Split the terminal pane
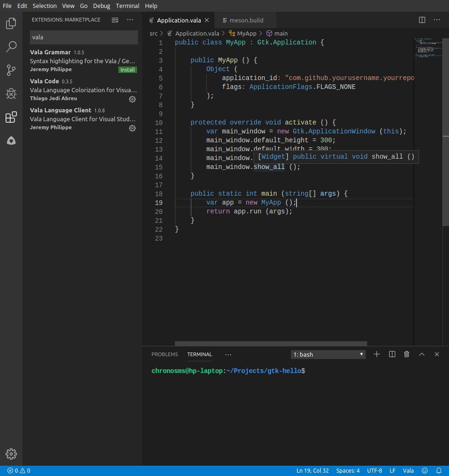Viewport: 449px width, 476px height. pyautogui.click(x=392, y=354)
